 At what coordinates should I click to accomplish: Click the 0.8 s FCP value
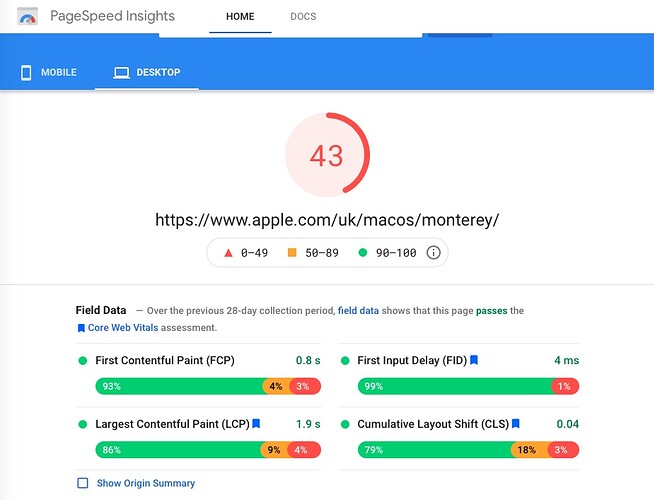tap(308, 360)
